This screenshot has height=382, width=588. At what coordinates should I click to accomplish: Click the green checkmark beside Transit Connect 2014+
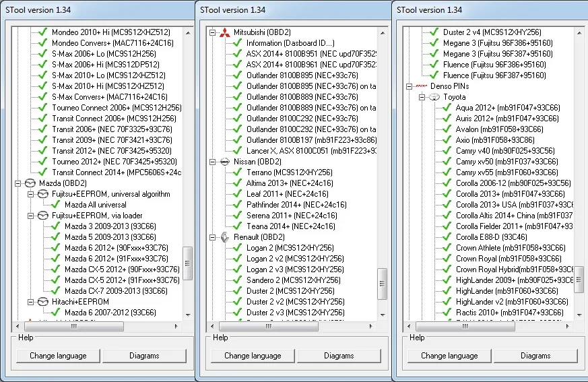(42, 172)
